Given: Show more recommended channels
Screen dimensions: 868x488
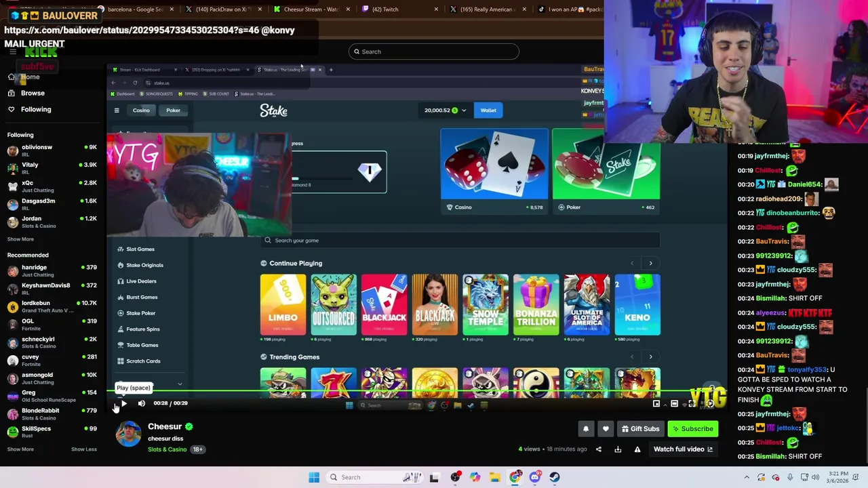Looking at the screenshot, I should coord(20,449).
